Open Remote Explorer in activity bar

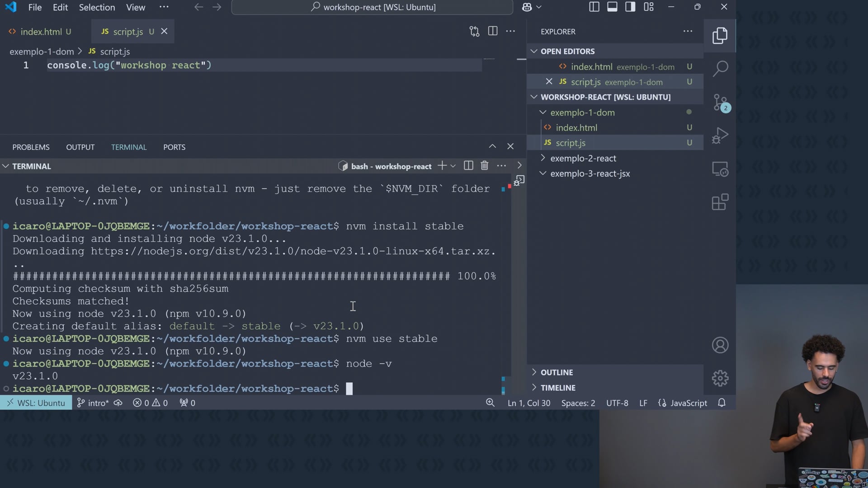tap(720, 169)
